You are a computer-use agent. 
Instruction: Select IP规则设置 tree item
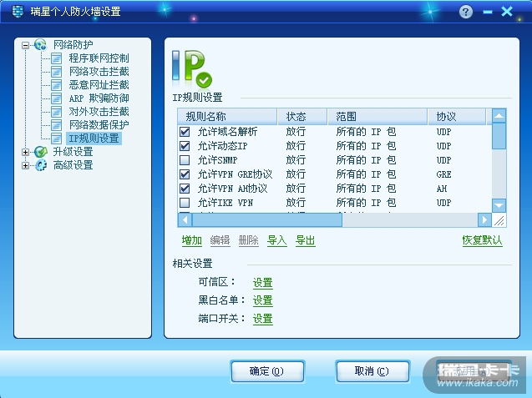point(94,139)
